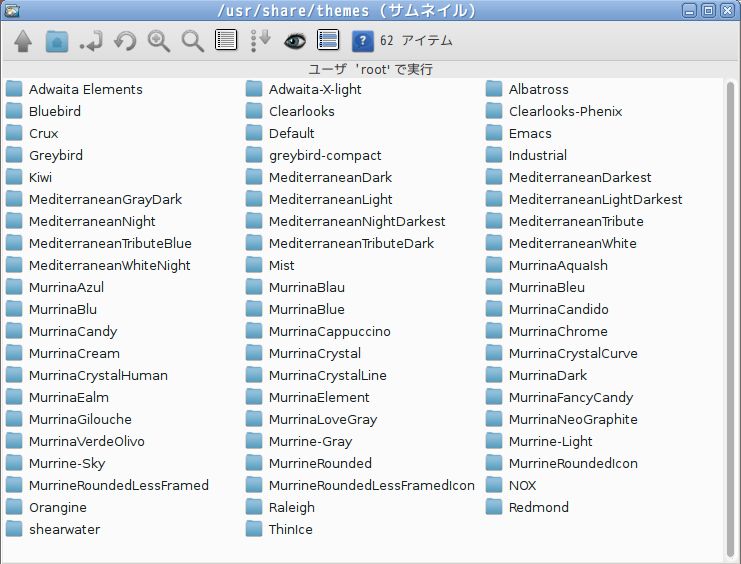
Task: Select the MurrinaCappuccino folder icon
Action: coord(254,331)
